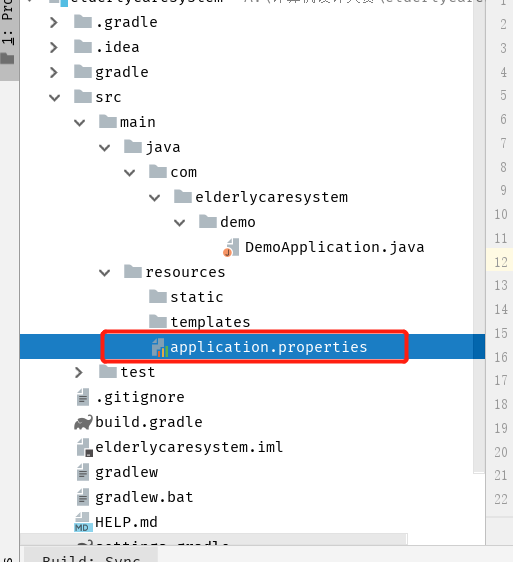Collapse the demo package chevron

tap(179, 223)
